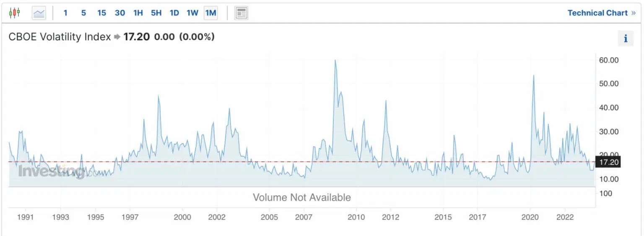Screen dimensions: 644x236
Task: Click the 2012 x-axis label
Action: coord(391,217)
